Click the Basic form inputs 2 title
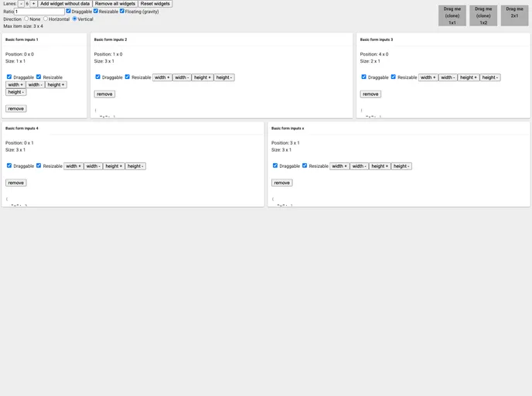Screen dimensions: 532x396 pos(111,39)
